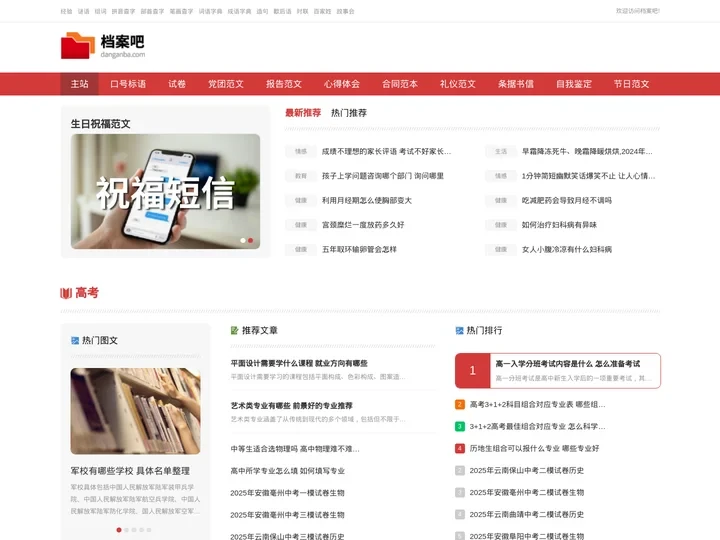Click the bookshelf thumbnail under 热门图文
This screenshot has width=720, height=540.
click(x=135, y=411)
